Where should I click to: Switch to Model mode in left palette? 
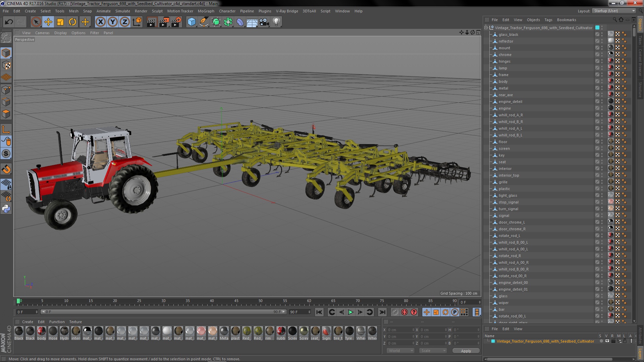(6, 53)
